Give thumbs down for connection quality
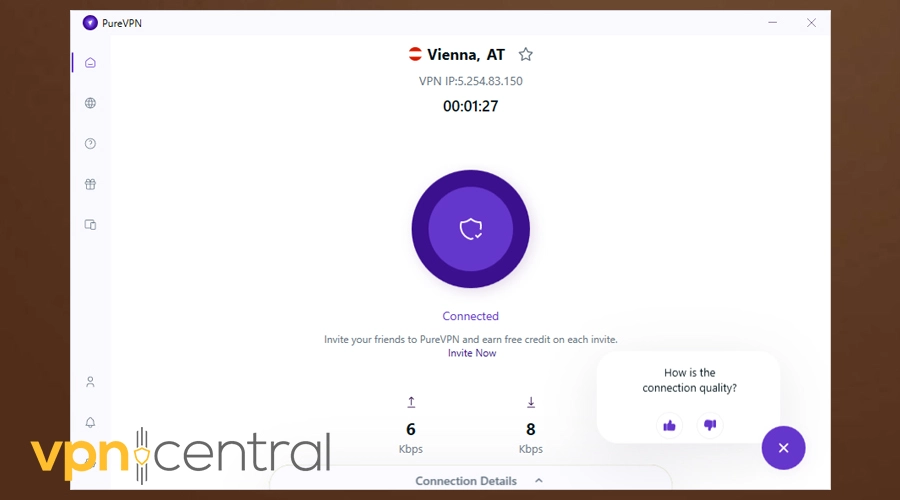Viewport: 900px width, 500px height. click(710, 425)
